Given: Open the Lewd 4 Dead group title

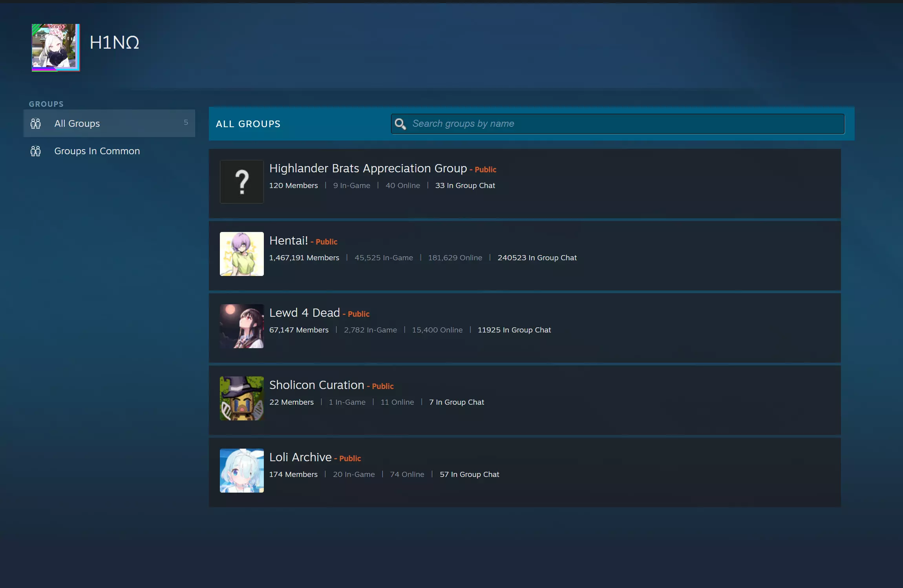Looking at the screenshot, I should click(305, 312).
